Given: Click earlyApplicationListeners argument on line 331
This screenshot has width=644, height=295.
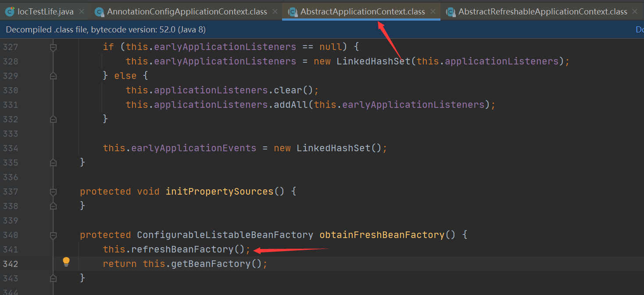Looking at the screenshot, I should point(413,105).
